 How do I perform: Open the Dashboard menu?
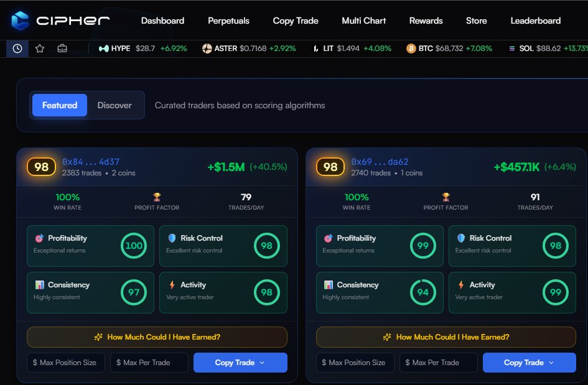click(162, 21)
